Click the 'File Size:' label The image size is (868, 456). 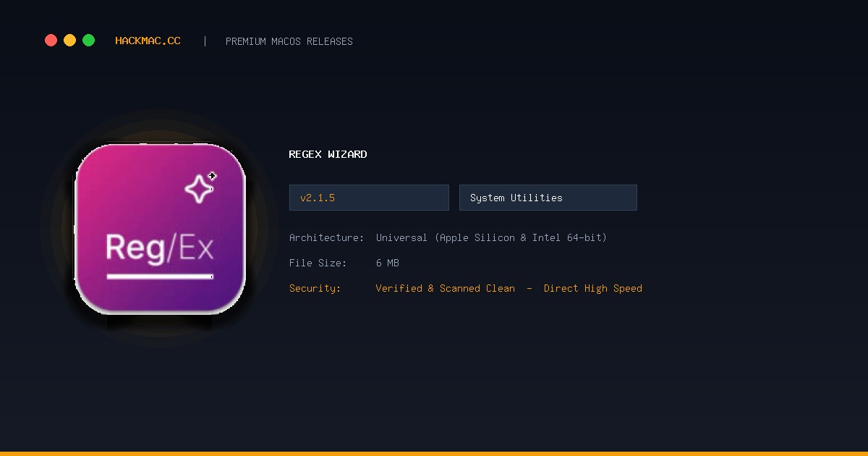(318, 263)
